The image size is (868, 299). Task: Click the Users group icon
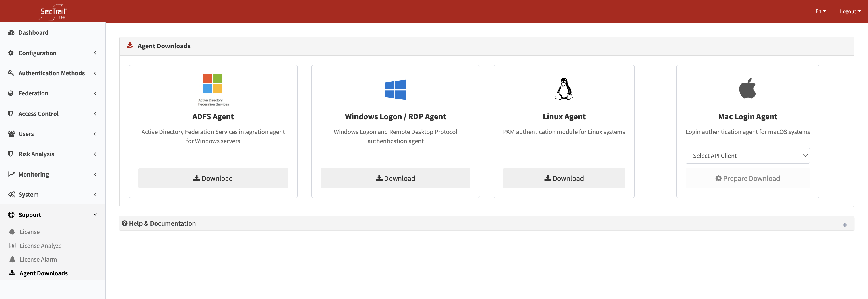pos(11,134)
